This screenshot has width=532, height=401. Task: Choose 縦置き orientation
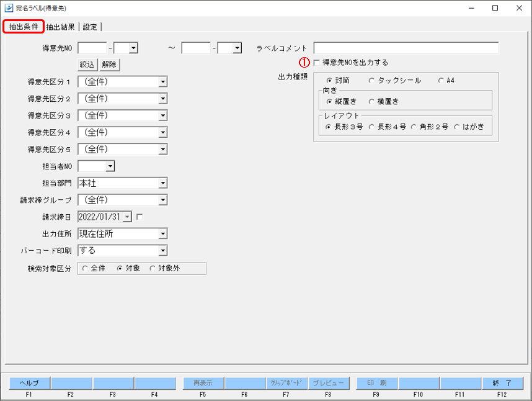click(341, 102)
